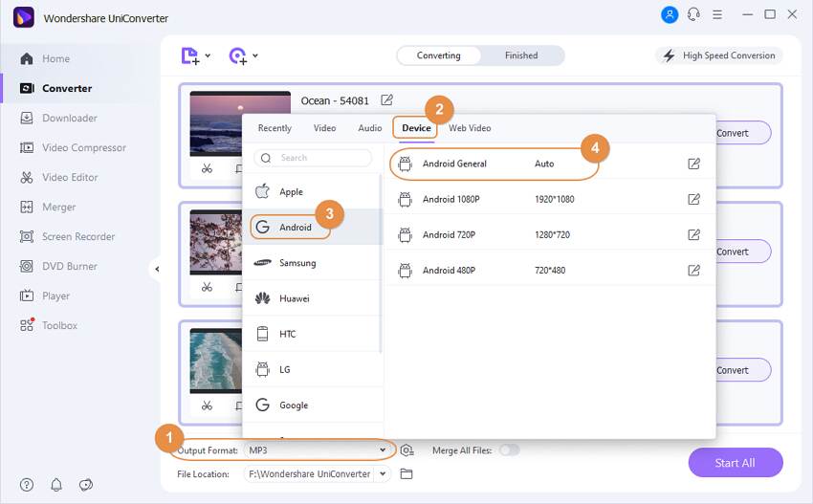Open output settings gear icon

pos(407,450)
